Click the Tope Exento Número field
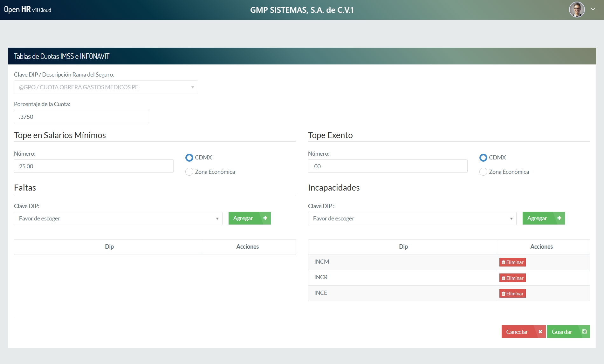 (x=388, y=166)
